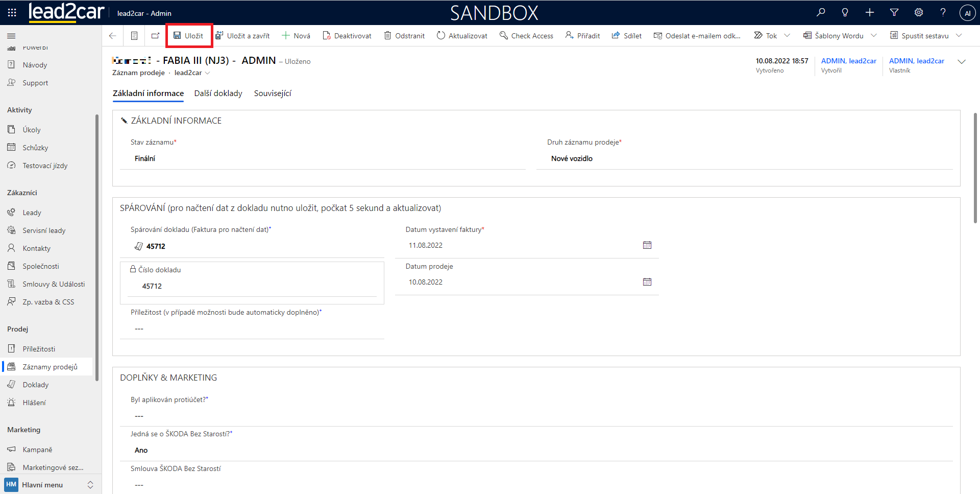The image size is (980, 494).
Task: Expand the Tok dropdown arrow
Action: click(787, 36)
